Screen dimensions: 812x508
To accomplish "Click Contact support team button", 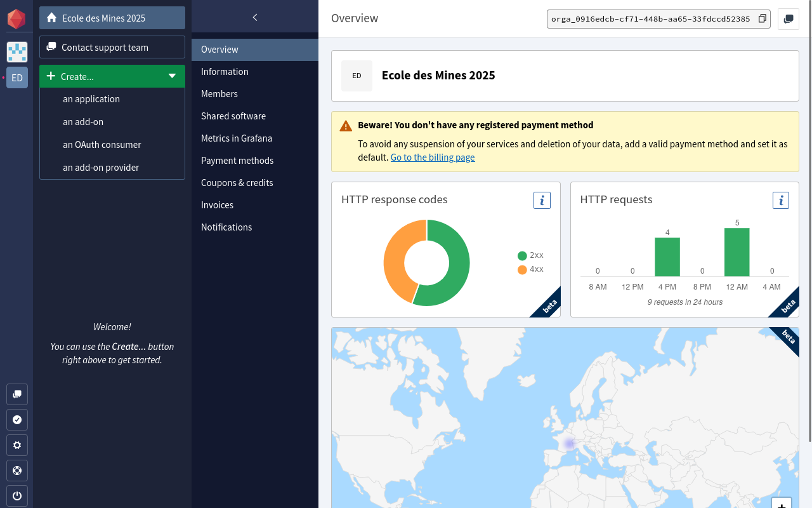I will click(112, 47).
